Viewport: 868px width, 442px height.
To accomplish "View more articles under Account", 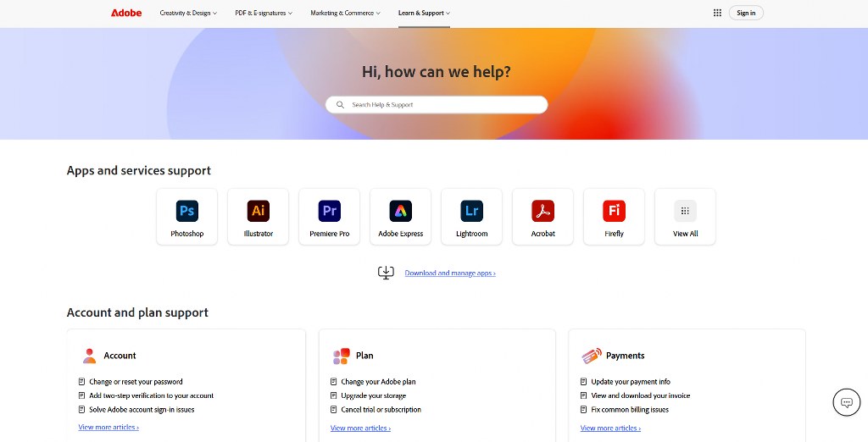I will pyautogui.click(x=108, y=427).
